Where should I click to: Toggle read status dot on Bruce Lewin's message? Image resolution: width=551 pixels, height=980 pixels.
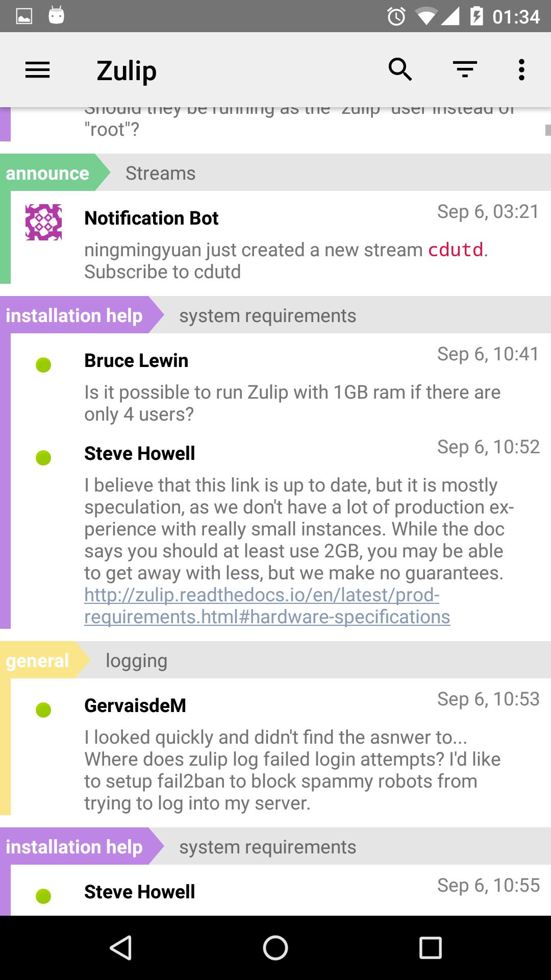pyautogui.click(x=44, y=364)
